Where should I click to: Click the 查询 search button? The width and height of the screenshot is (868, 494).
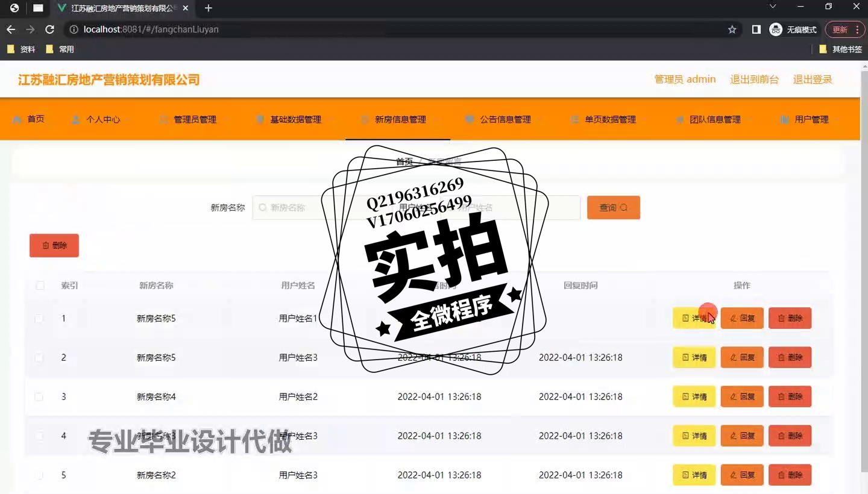coord(614,207)
